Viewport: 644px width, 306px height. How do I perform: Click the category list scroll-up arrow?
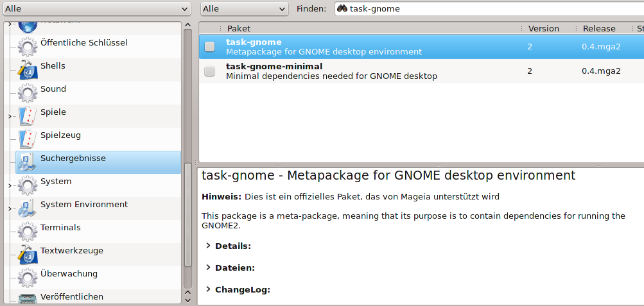tap(187, 26)
